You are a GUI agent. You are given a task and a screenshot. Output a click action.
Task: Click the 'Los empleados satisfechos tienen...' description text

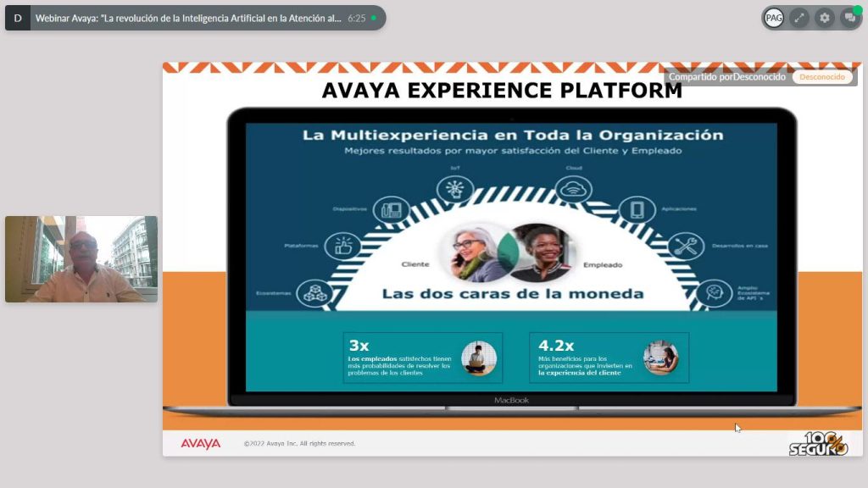400,366
